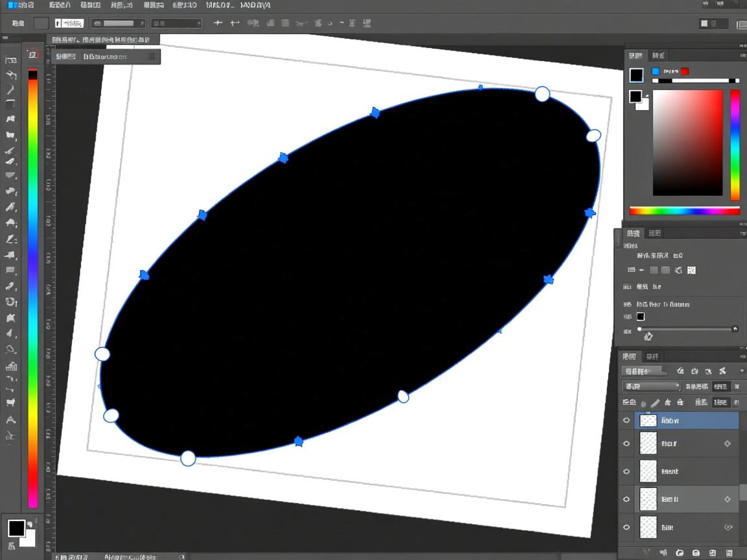Image resolution: width=747 pixels, height=560 pixels.
Task: Pick a color in the red color field
Action: [x=687, y=143]
